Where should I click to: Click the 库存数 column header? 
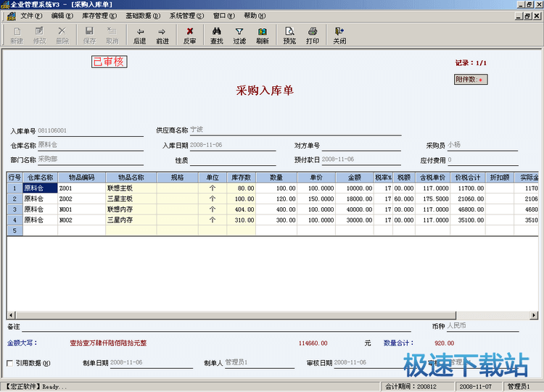(x=241, y=178)
